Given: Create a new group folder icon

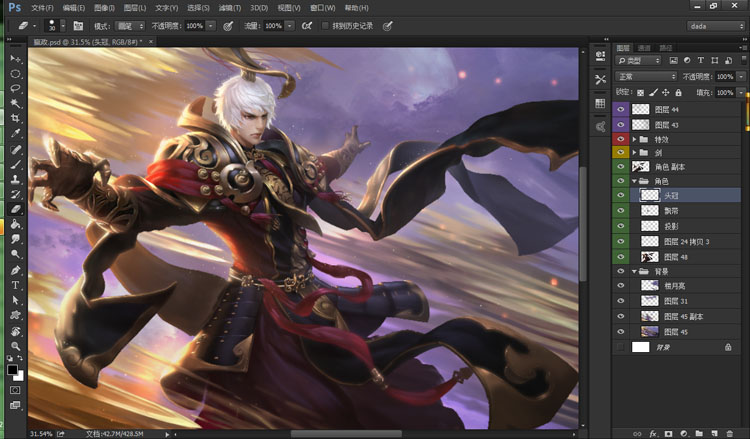Looking at the screenshot, I should 699,433.
